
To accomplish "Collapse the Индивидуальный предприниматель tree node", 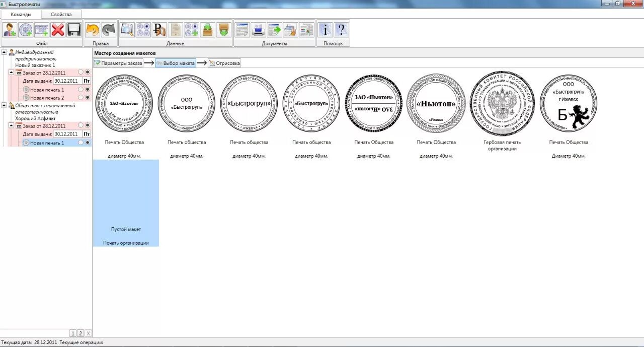I will [x=4, y=52].
